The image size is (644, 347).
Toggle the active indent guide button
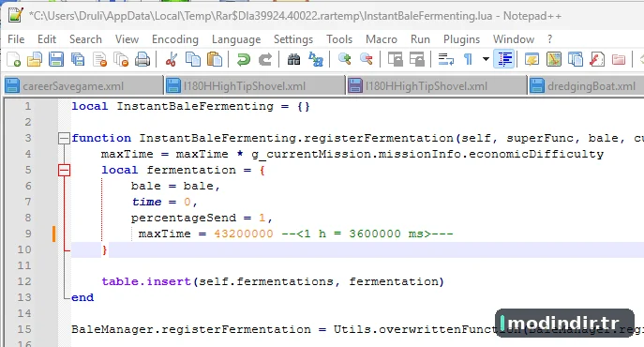click(x=504, y=59)
